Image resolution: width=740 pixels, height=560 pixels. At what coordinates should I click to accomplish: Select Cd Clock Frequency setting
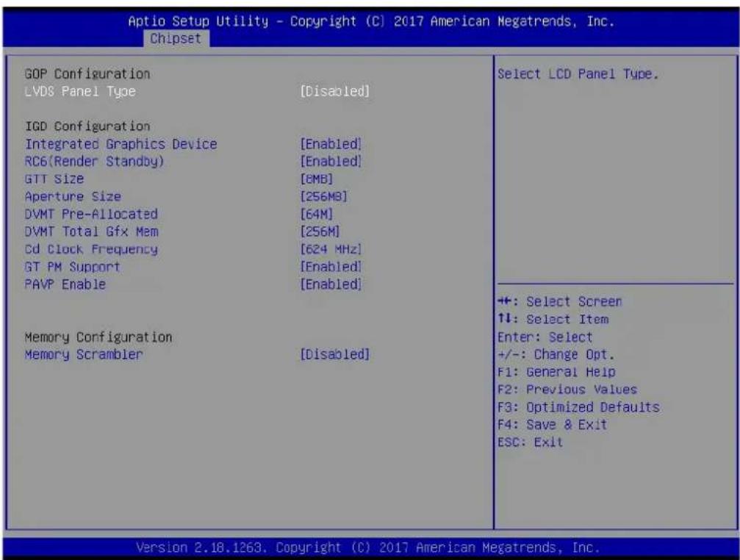(91, 249)
